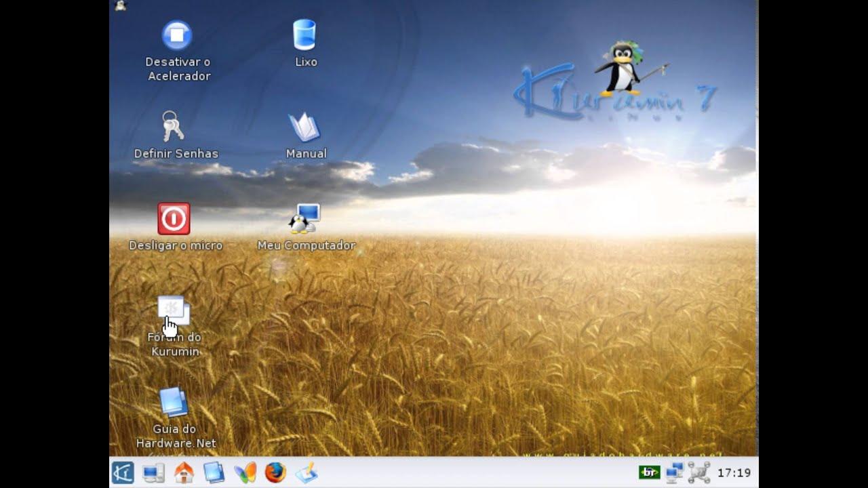This screenshot has height=488, width=868.
Task: Click the Desligar o micro power button
Action: (x=174, y=219)
